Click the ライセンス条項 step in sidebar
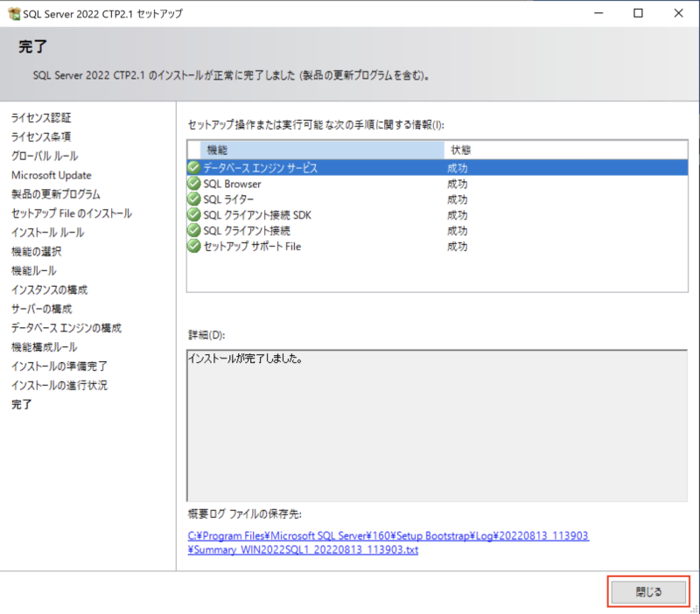The height and width of the screenshot is (614, 700). 41,136
